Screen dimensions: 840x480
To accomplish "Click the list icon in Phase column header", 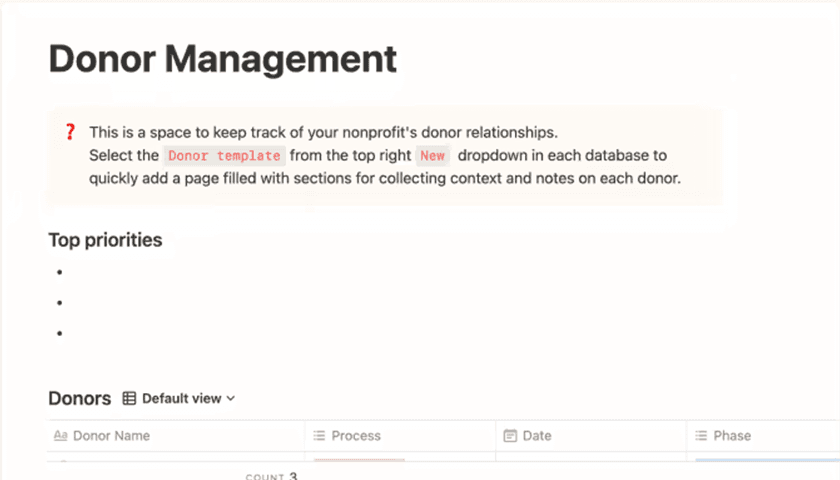I will point(701,436).
